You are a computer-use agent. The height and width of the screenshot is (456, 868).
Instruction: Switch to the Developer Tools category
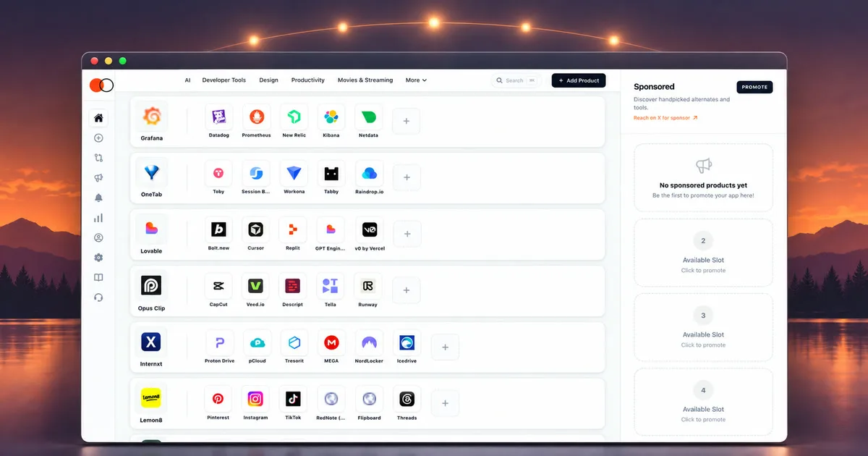[x=224, y=80]
